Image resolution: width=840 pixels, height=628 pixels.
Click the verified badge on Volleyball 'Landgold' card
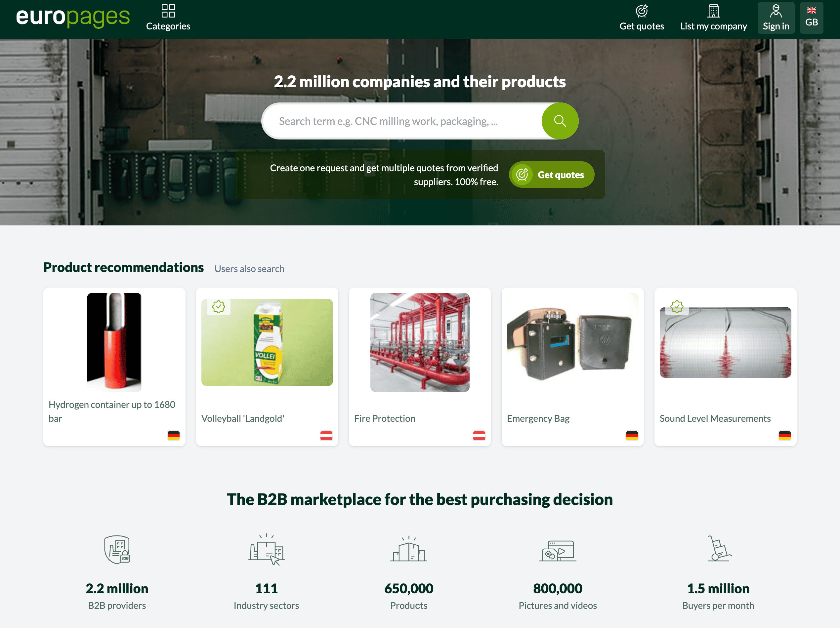click(x=219, y=307)
